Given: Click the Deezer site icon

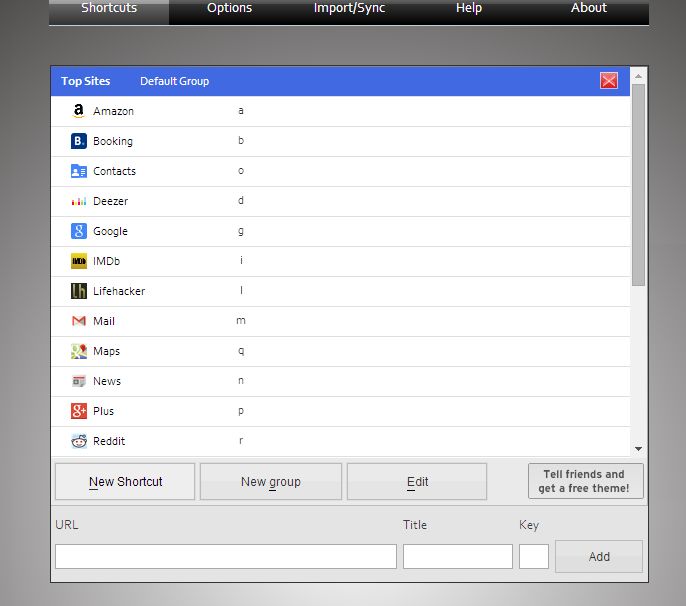Looking at the screenshot, I should 79,201.
